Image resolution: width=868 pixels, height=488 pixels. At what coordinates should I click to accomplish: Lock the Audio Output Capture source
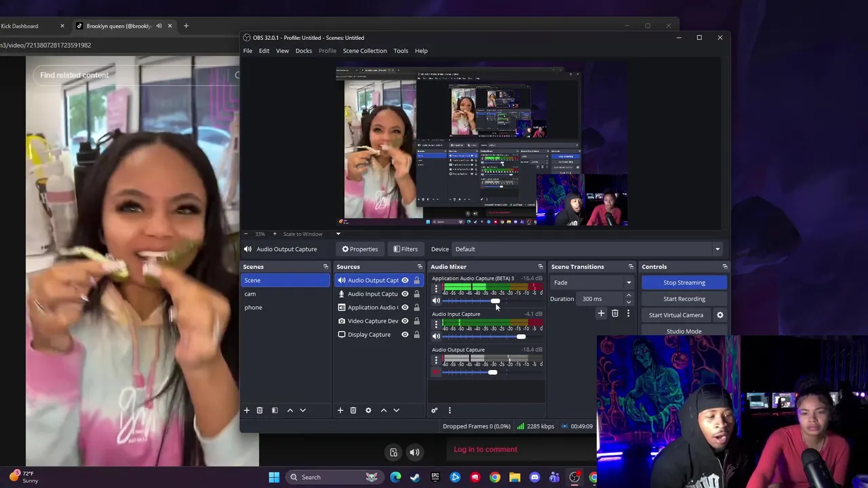(416, 280)
